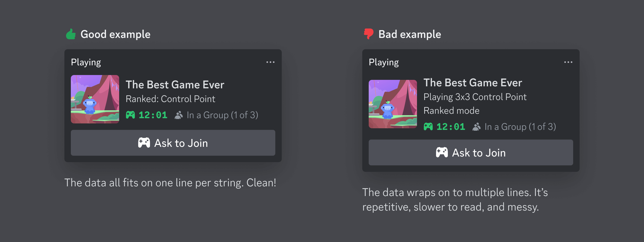This screenshot has width=644, height=242.
Task: Click the game artwork thumbnail in bad example
Action: click(393, 104)
